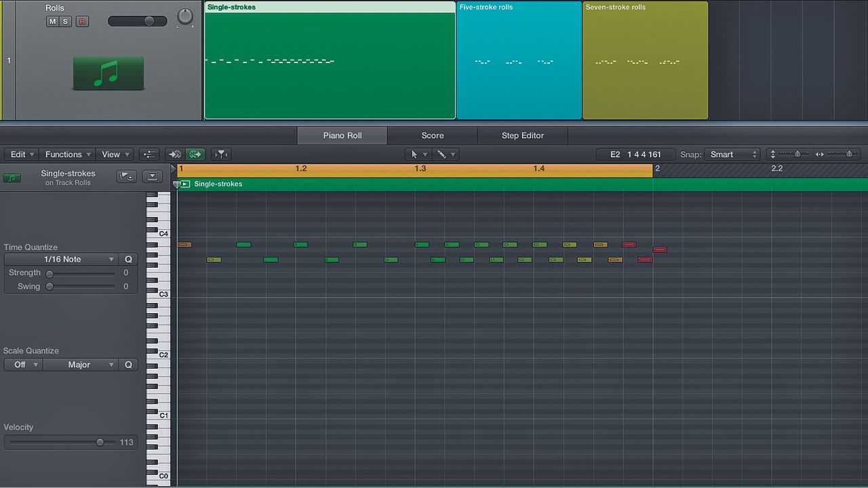Switch to the Piano Roll tab
This screenshot has height=488, width=868.
click(x=342, y=136)
